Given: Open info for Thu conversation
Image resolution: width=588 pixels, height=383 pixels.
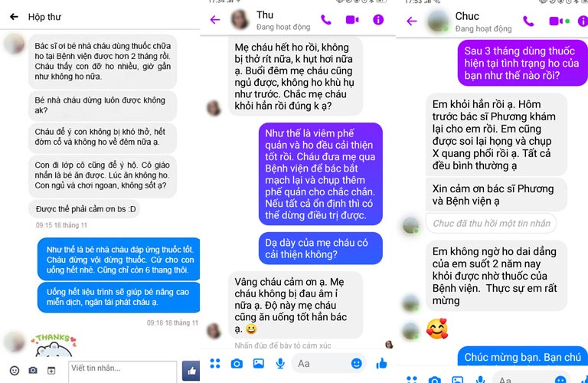Looking at the screenshot, I should coord(378,19).
